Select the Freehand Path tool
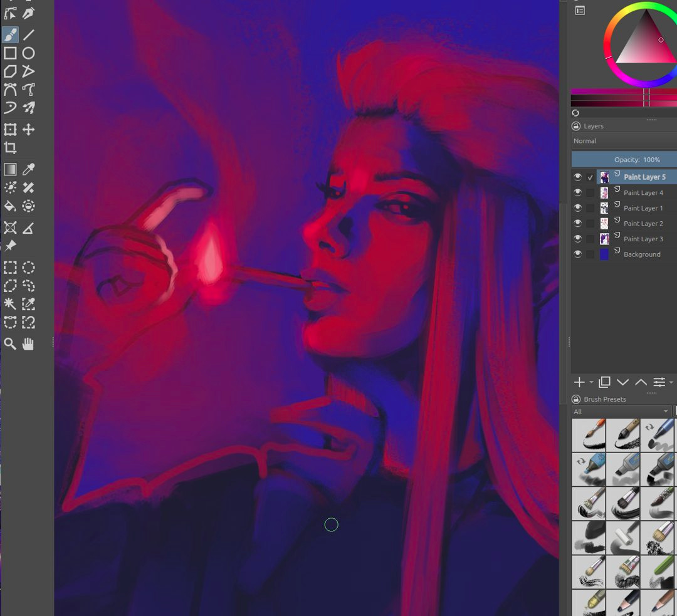Image resolution: width=677 pixels, height=616 pixels. [28, 90]
